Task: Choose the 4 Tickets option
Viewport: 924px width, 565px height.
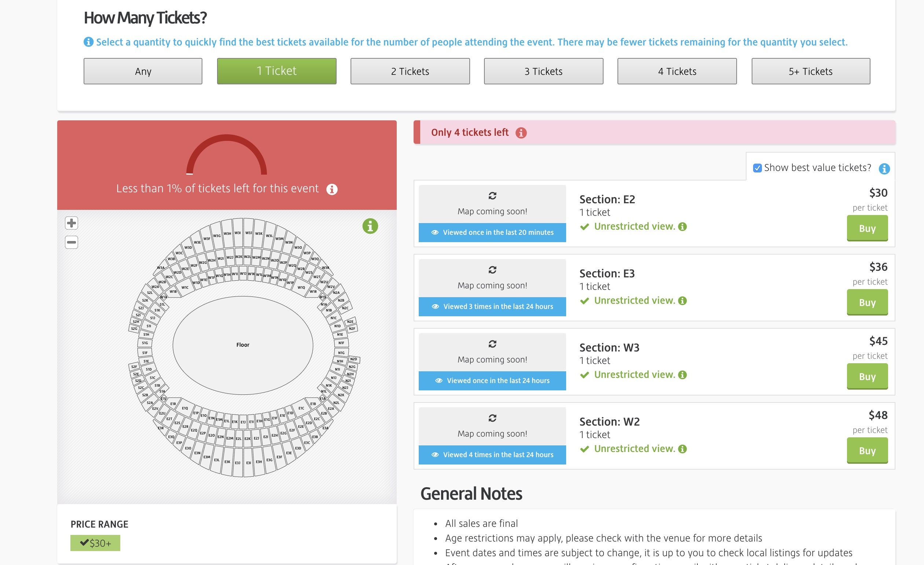Action: pyautogui.click(x=677, y=71)
